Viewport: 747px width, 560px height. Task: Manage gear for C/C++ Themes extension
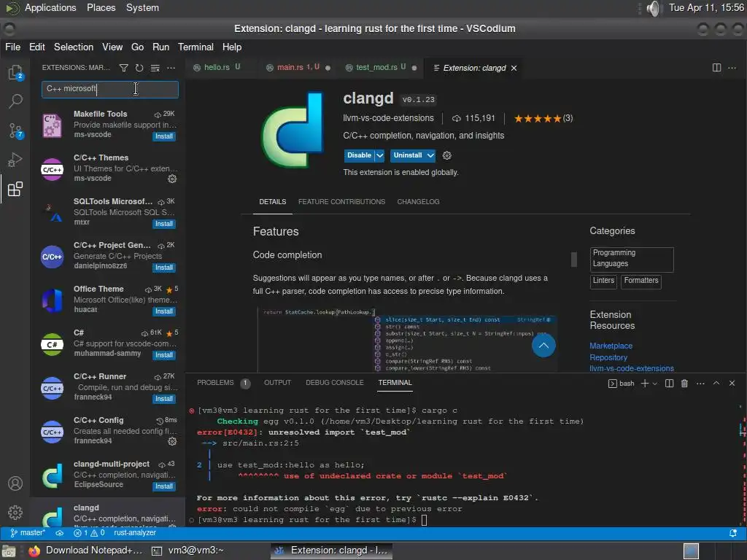172,179
